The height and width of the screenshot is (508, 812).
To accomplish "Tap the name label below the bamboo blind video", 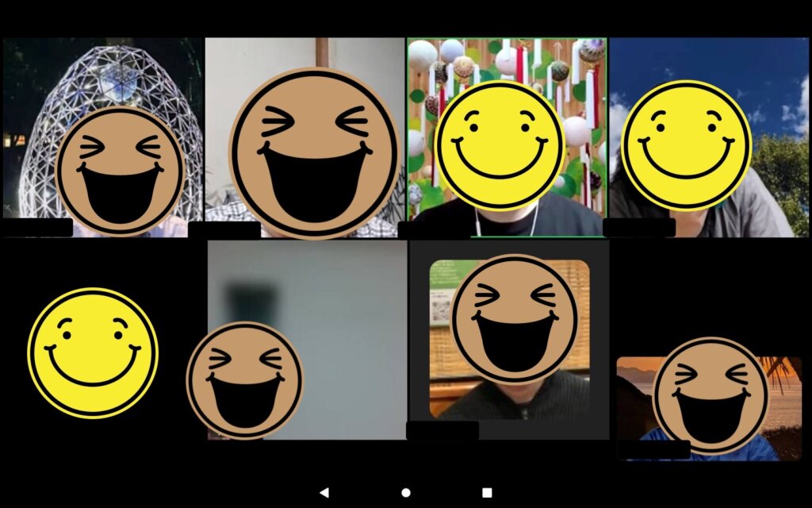I will (442, 431).
